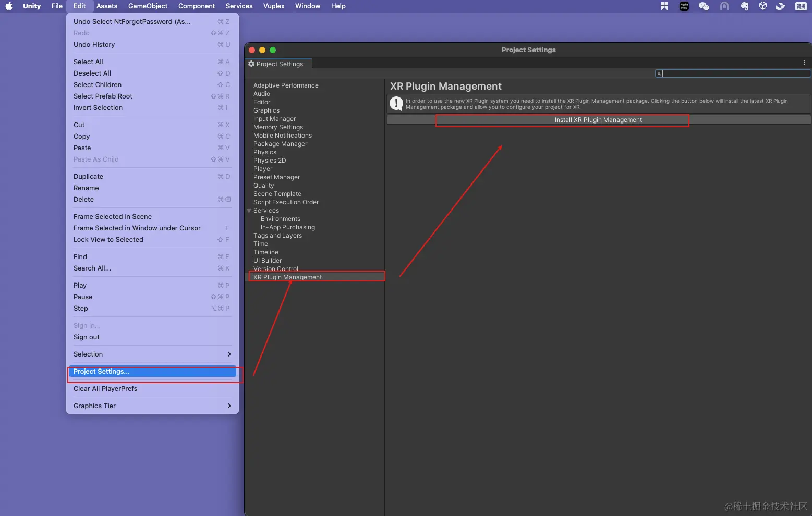Image resolution: width=812 pixels, height=516 pixels.
Task: Open Player settings category
Action: click(263, 169)
